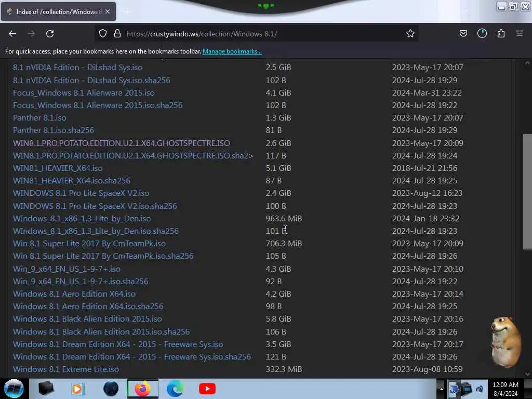Image resolution: width=532 pixels, height=399 pixels.
Task: Close the Index of /collection tab
Action: tap(108, 11)
